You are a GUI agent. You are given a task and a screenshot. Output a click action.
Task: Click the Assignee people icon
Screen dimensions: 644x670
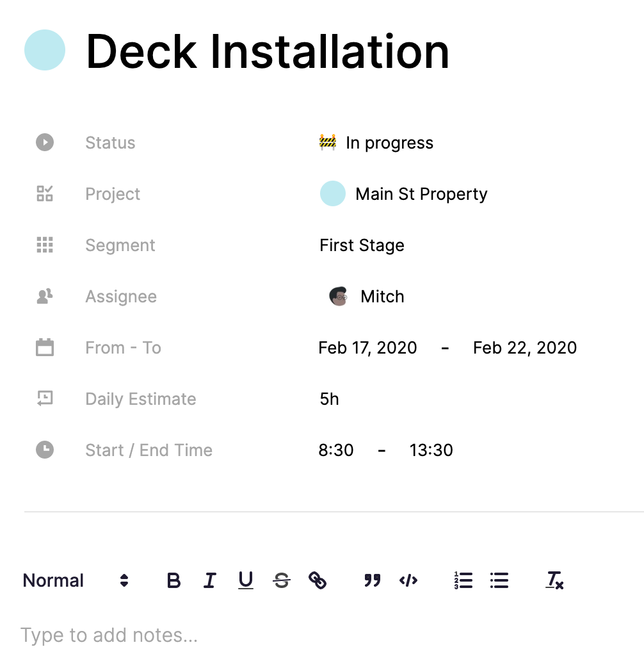tap(44, 296)
